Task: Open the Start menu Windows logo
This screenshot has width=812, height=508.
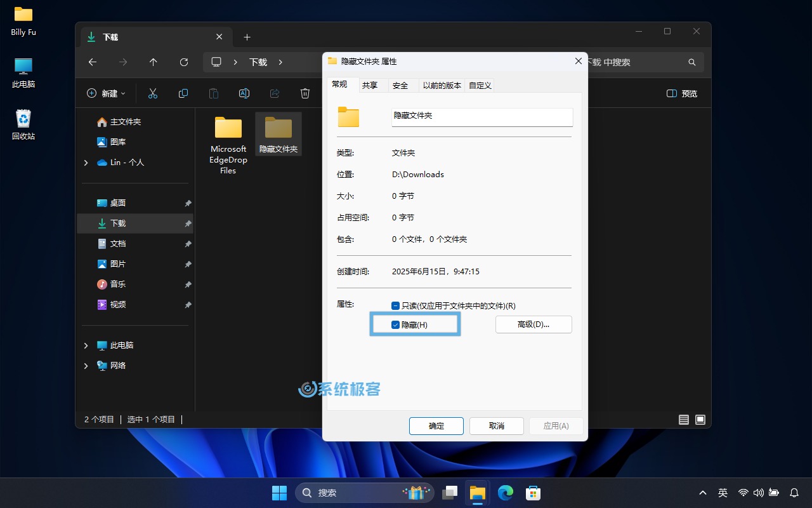Action: click(279, 493)
